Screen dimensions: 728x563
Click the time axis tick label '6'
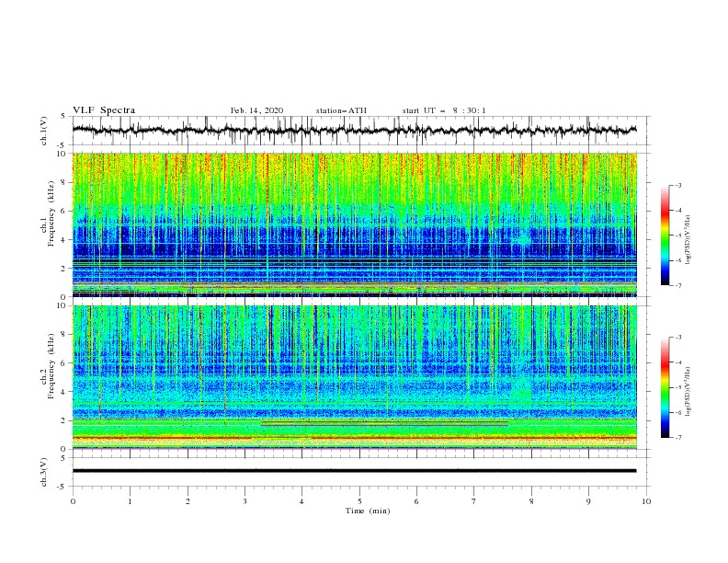point(416,501)
